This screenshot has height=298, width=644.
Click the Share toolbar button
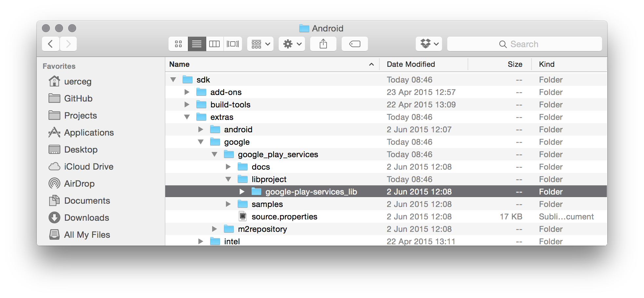(x=323, y=44)
